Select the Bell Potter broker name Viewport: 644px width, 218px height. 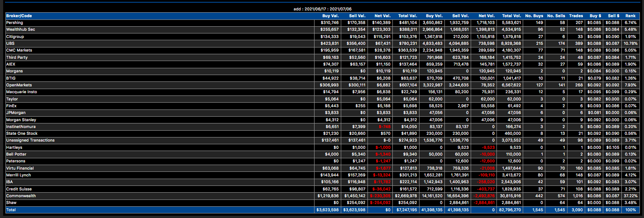coord(16,154)
